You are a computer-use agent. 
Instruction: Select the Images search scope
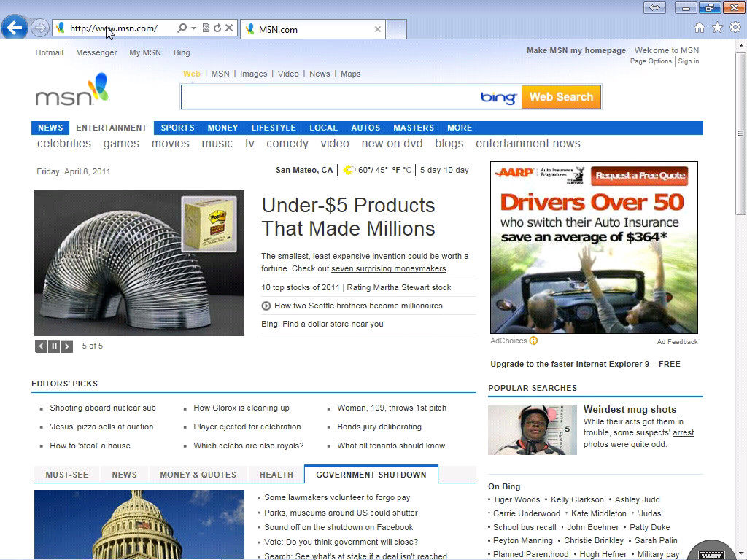click(x=253, y=74)
